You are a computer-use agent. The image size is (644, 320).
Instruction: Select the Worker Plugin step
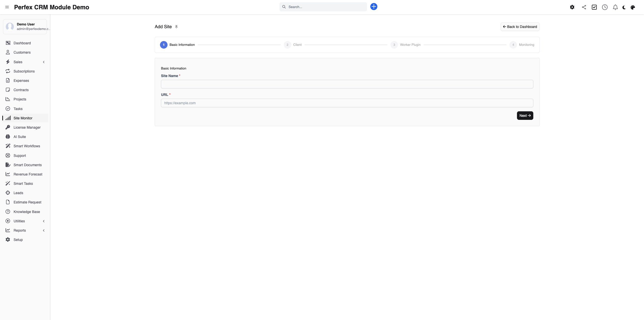(406, 45)
